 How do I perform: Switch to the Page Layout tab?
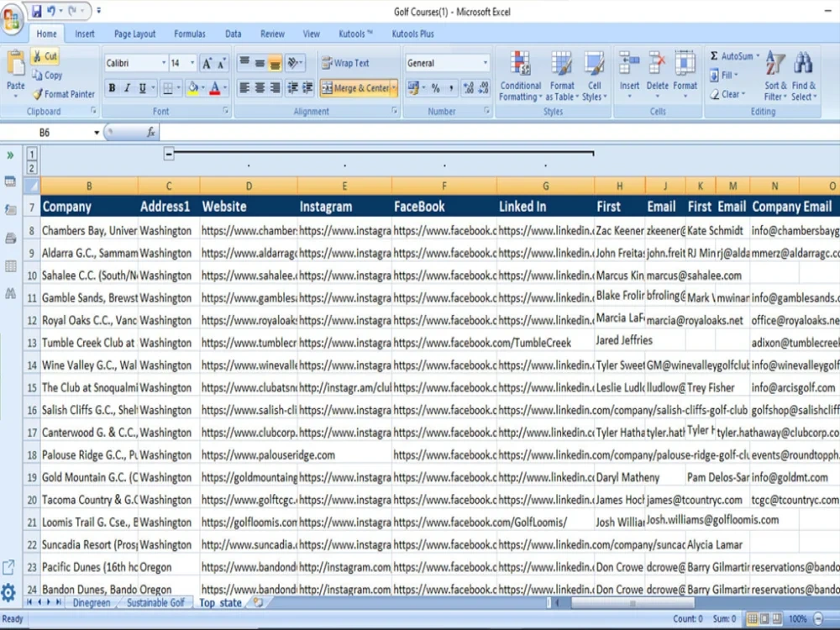pyautogui.click(x=134, y=34)
